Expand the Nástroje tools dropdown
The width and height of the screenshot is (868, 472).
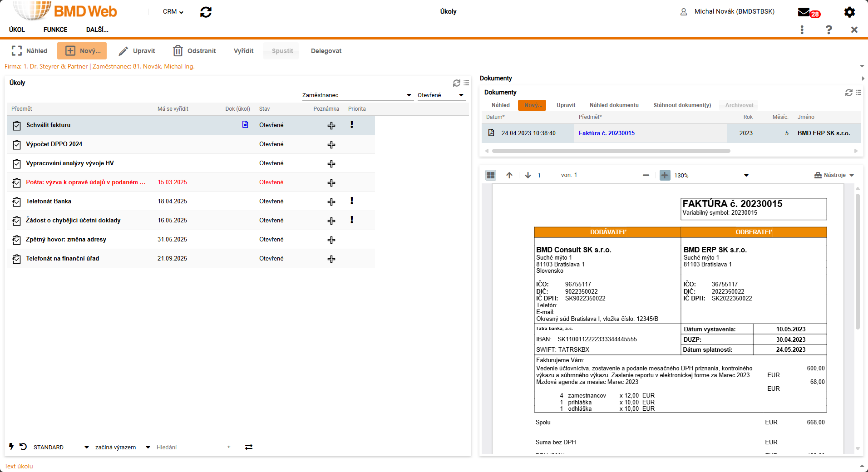pos(851,176)
